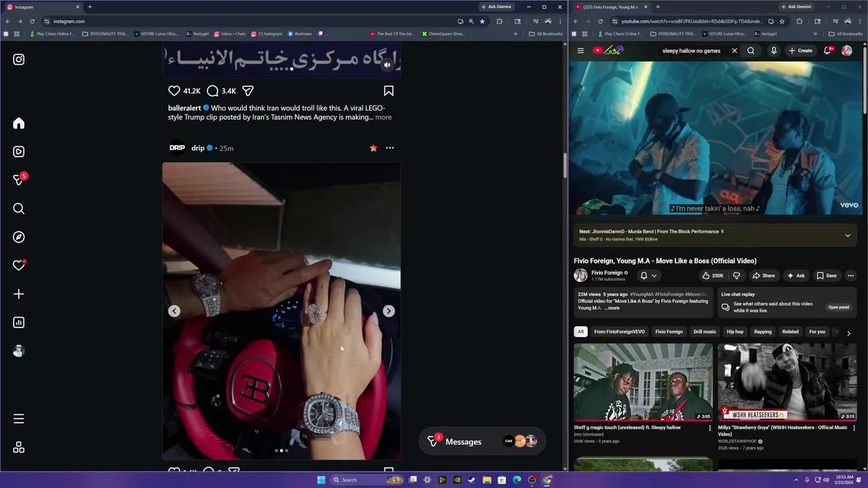The image size is (868, 488).
Task: Go to the next image in the drip carousel
Action: [389, 311]
